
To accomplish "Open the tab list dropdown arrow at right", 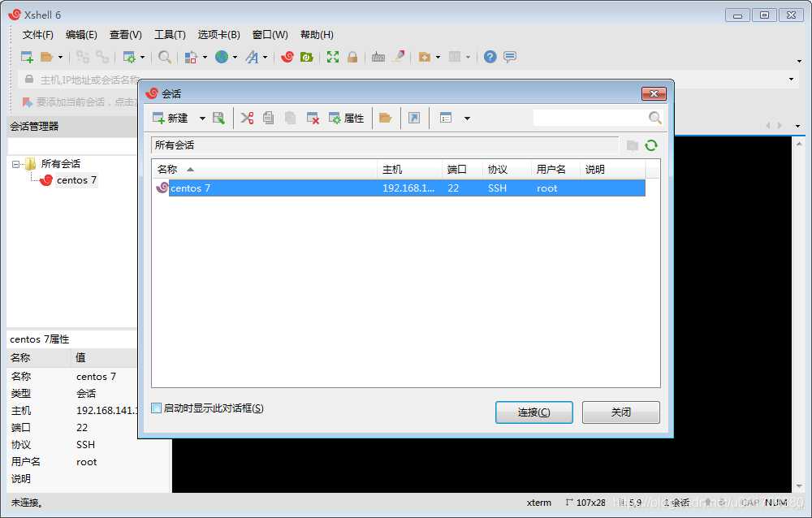I will point(797,126).
